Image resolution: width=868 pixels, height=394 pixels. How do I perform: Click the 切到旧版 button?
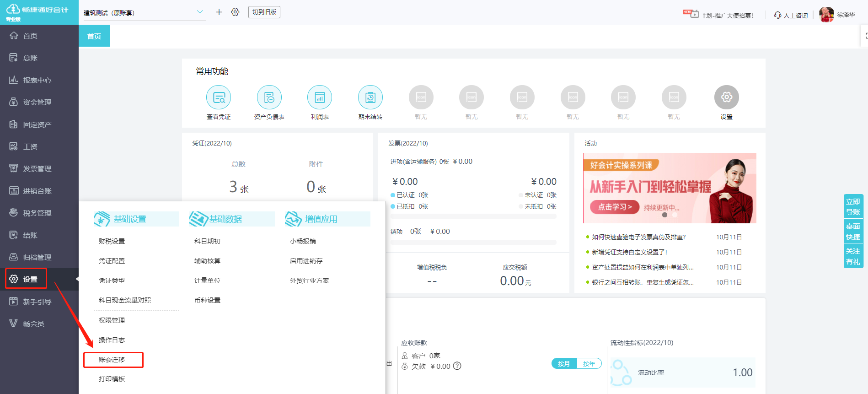(264, 12)
